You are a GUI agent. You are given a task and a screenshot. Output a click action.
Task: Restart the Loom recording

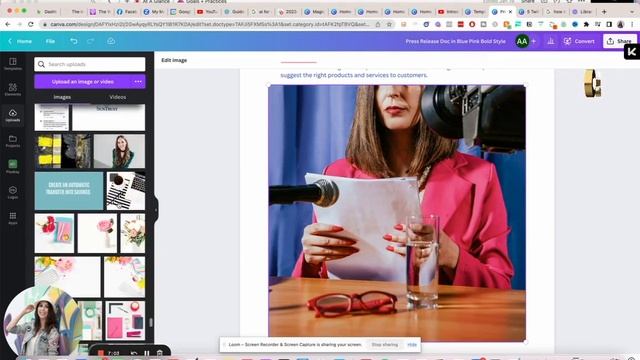click(133, 353)
